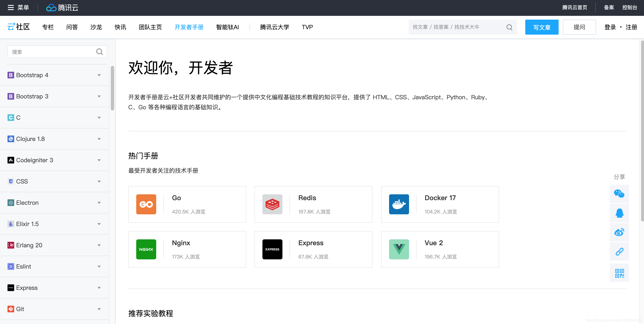Expand the Eslint section arrow
The image size is (644, 324).
pyautogui.click(x=99, y=267)
